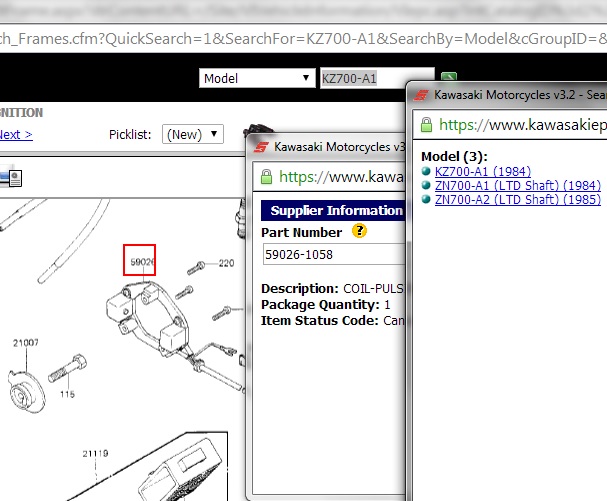The height and width of the screenshot is (501, 607).
Task: Click the Part Number field showing 59026-1058
Action: (x=332, y=254)
